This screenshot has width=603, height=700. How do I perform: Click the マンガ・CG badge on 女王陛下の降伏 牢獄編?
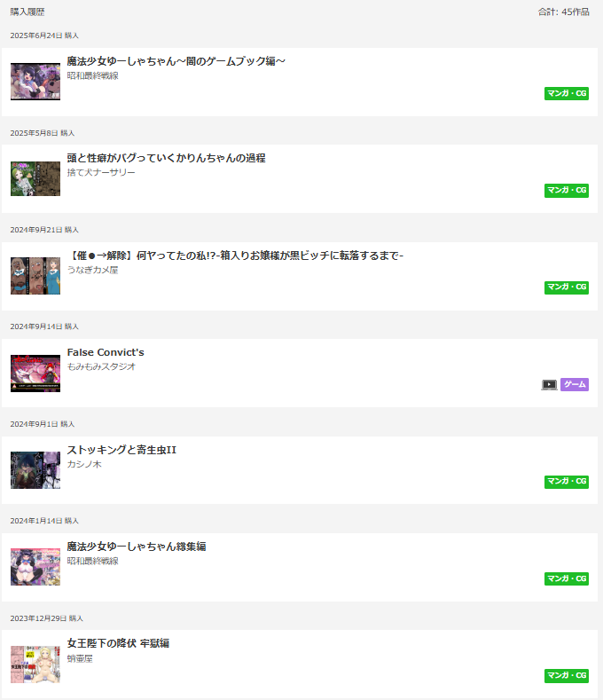point(567,675)
